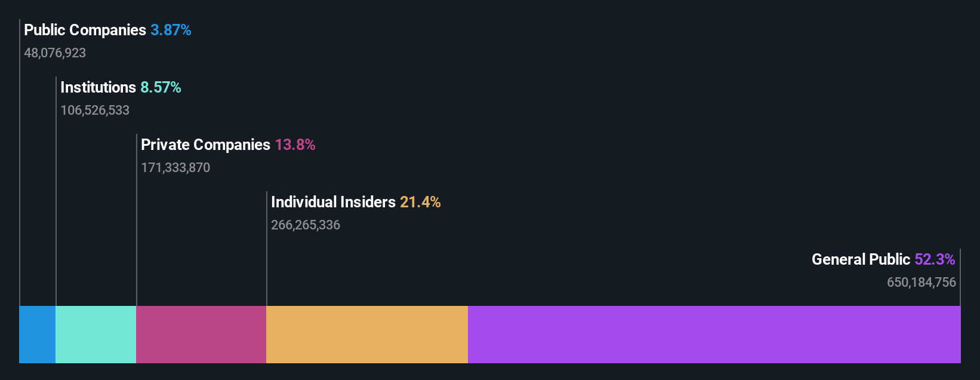Select the share count 650,184,756
Viewport: 980px width, 380px height.
pos(921,283)
